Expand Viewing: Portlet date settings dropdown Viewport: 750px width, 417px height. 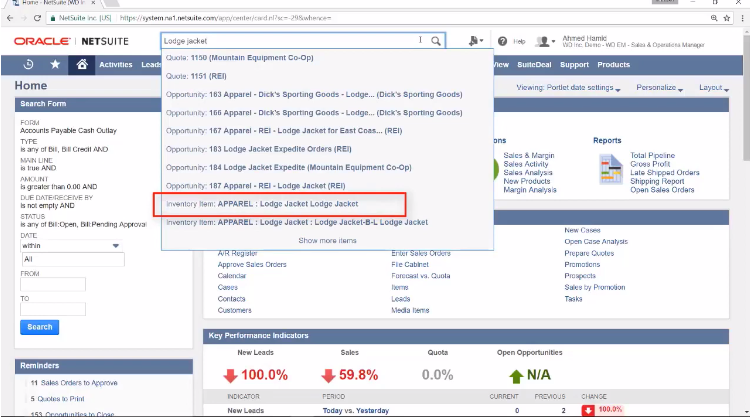(568, 88)
